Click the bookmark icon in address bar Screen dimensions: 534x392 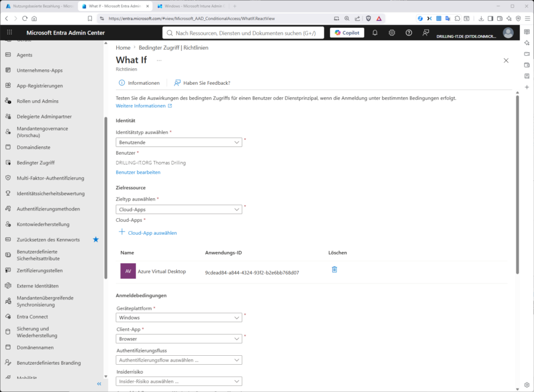coord(90,18)
